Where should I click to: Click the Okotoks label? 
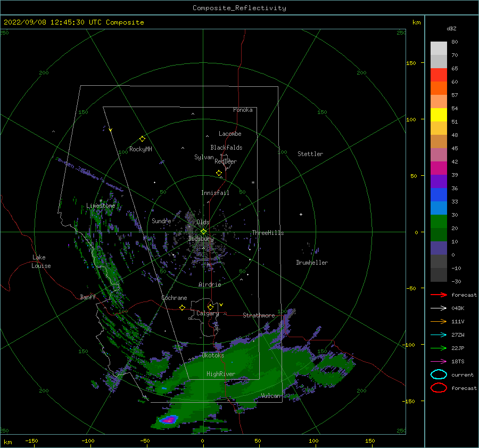tap(213, 355)
